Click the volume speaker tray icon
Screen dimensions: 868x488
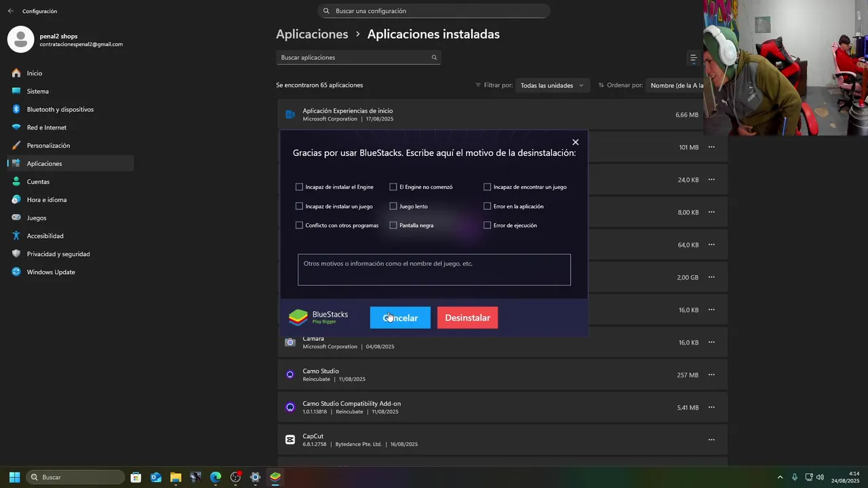coord(820,477)
